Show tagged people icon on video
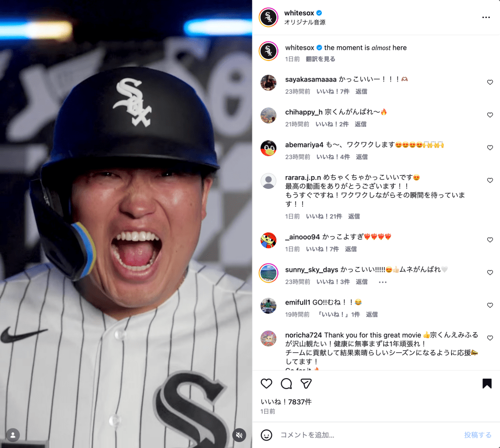The image size is (500, 448). point(13,435)
